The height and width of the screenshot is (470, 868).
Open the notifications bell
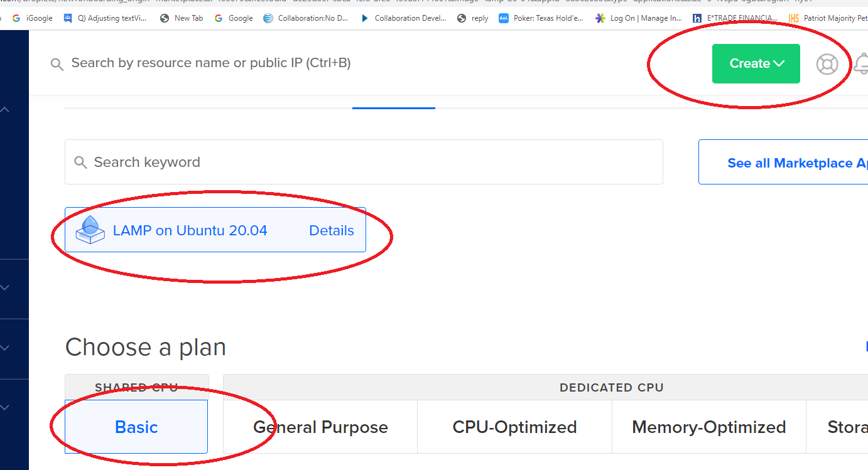pos(862,64)
